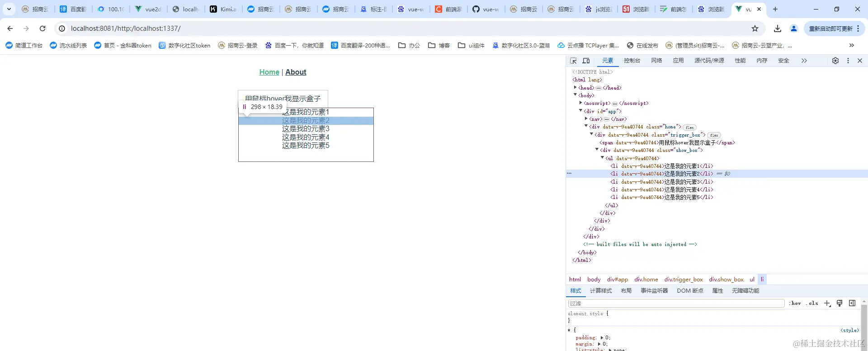Click ellipsis badge inside head tag

pos(599,88)
